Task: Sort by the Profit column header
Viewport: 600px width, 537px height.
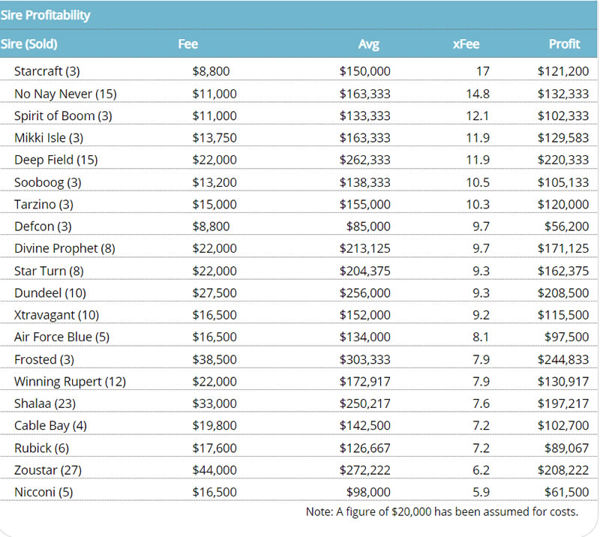Action: [564, 44]
